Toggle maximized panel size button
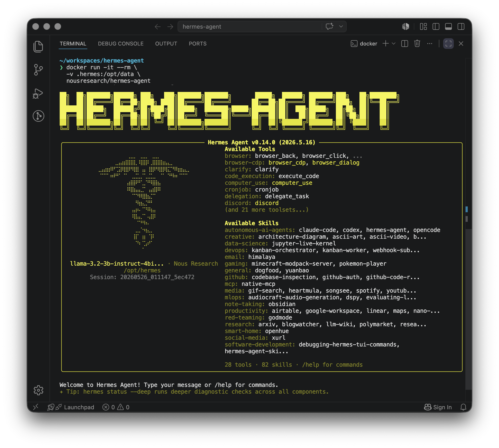The width and height of the screenshot is (499, 448). click(x=448, y=44)
